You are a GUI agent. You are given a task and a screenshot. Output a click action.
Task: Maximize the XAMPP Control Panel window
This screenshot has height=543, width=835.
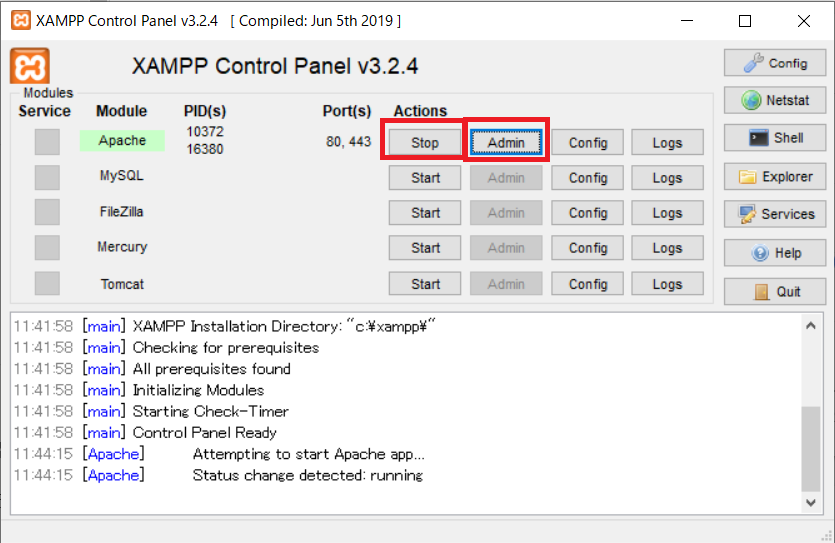[x=745, y=21]
